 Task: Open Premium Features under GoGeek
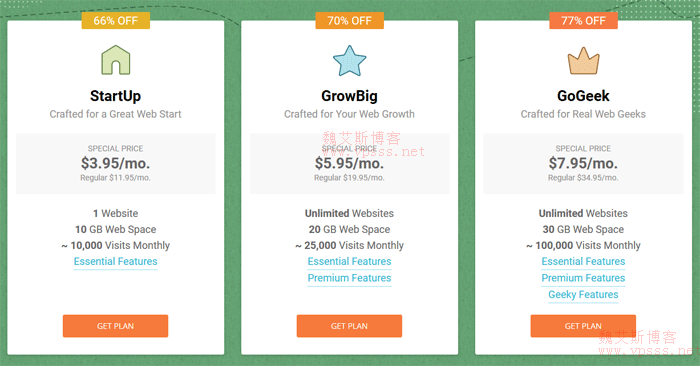coord(583,278)
